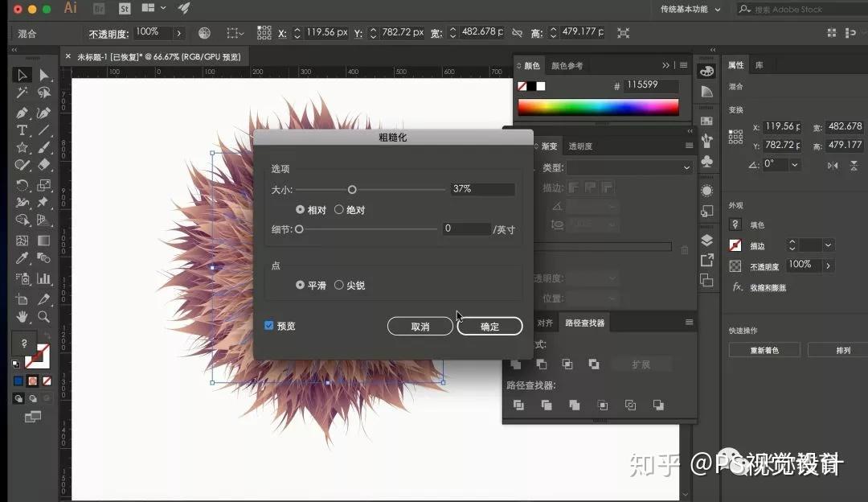Open the arrange documents layout dropdown

pos(154,8)
